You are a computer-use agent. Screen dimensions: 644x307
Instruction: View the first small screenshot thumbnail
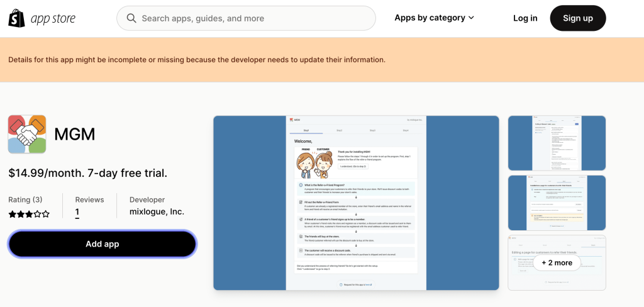(x=557, y=143)
